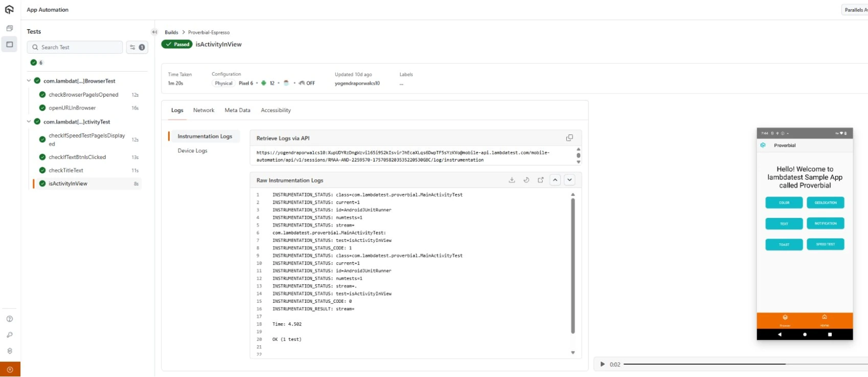868x377 pixels.
Task: Jump to next log match with down chevron
Action: click(x=569, y=180)
